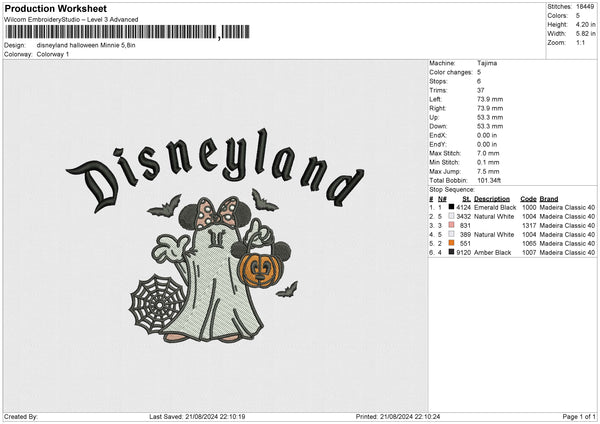The image size is (600, 424).
Task: Select the Natural White swatch in stop 2
Action: (x=453, y=216)
